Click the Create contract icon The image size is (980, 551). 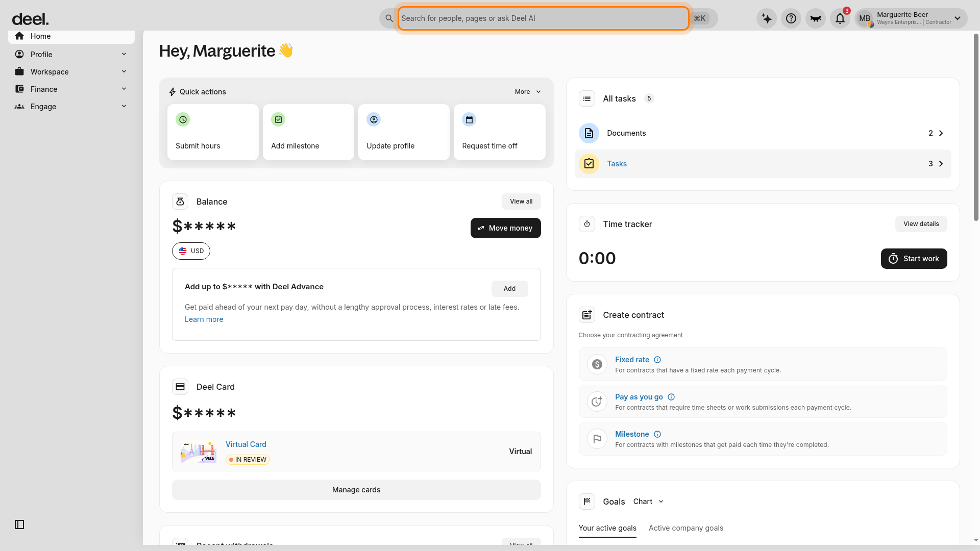coord(587,315)
